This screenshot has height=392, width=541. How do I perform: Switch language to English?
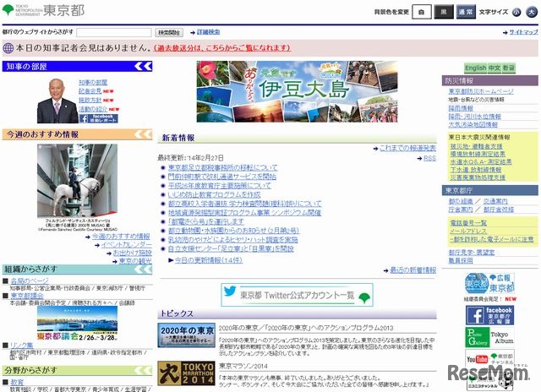coord(475,68)
